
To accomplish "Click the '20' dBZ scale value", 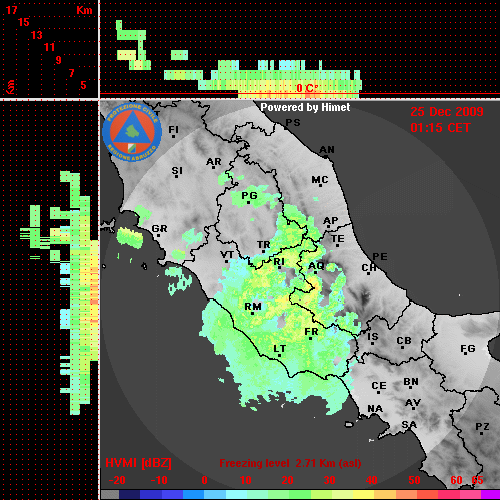I will coord(287,480).
